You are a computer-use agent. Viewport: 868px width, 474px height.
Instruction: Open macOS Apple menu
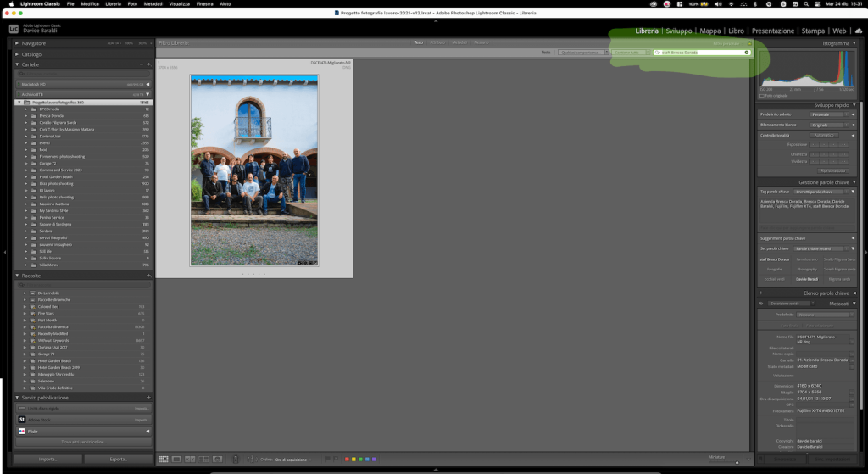(x=11, y=4)
